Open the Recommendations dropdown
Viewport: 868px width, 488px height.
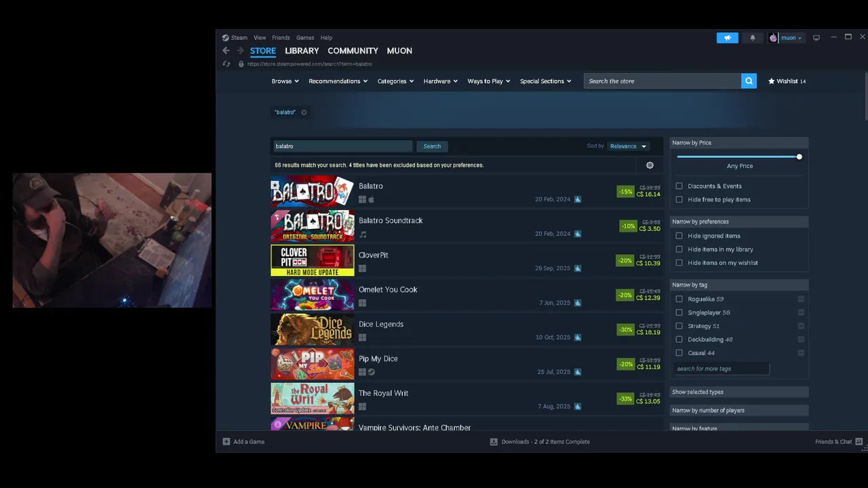point(338,81)
